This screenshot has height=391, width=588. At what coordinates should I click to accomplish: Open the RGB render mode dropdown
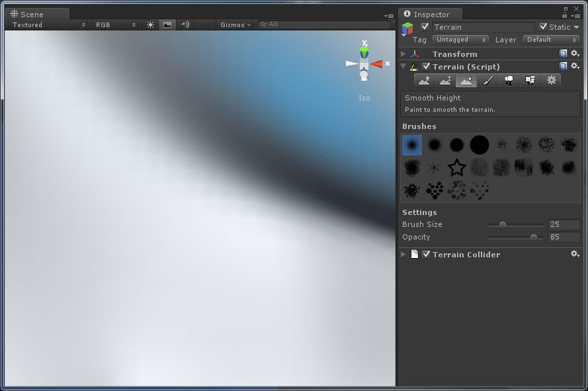click(114, 24)
